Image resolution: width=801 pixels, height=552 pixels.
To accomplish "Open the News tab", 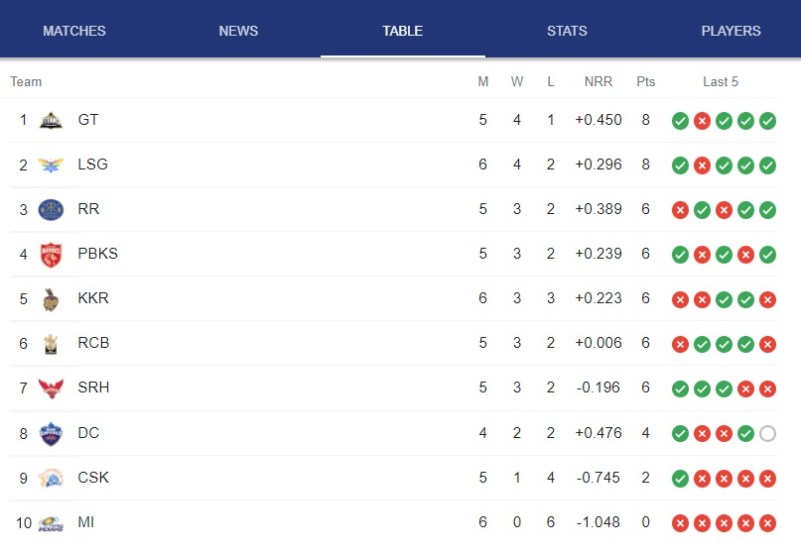I will 238,31.
